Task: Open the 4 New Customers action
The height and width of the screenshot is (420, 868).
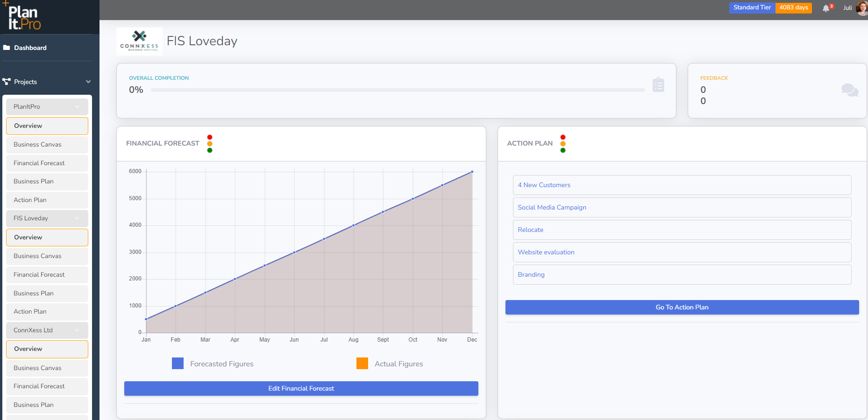Action: pyautogui.click(x=682, y=185)
